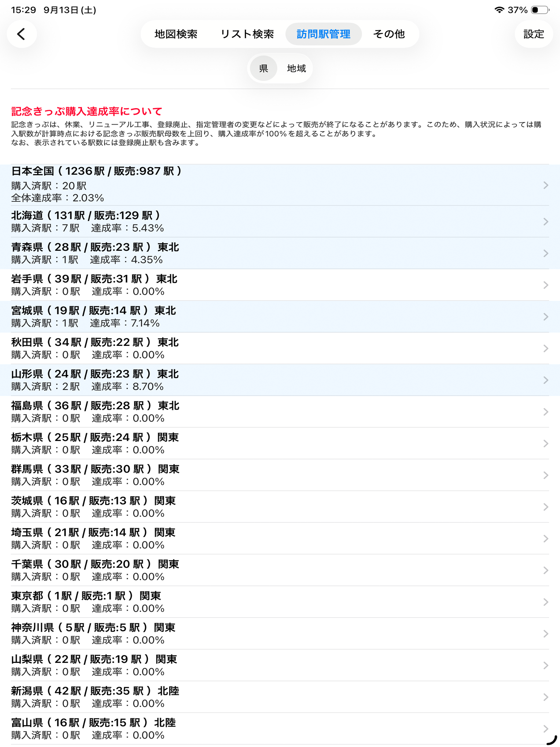
Task: Tap 岩手県 (39駅 / 販売:31駅) title
Action: click(94, 279)
